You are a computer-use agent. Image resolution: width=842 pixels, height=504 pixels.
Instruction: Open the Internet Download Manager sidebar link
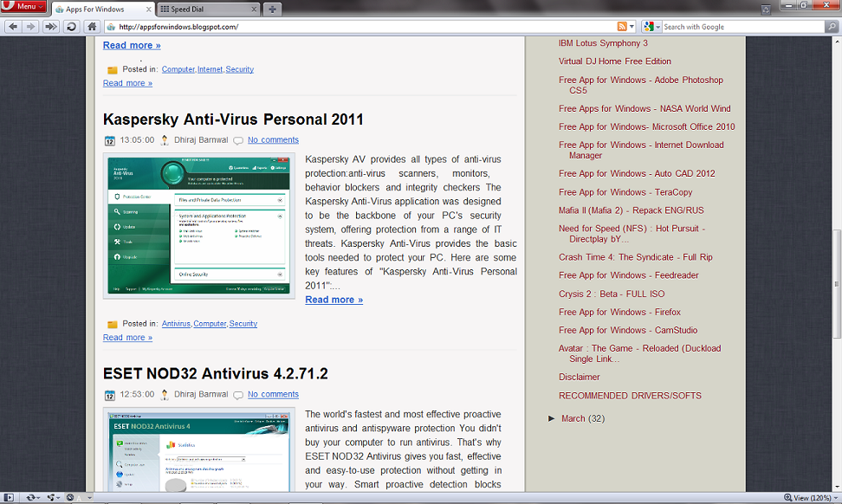pyautogui.click(x=641, y=151)
